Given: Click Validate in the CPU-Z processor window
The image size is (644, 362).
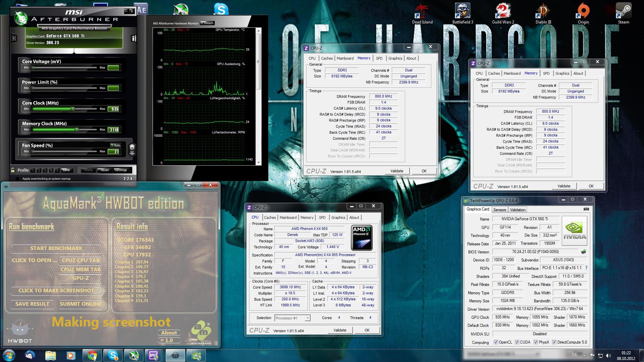Looking at the screenshot, I should pos(340,330).
